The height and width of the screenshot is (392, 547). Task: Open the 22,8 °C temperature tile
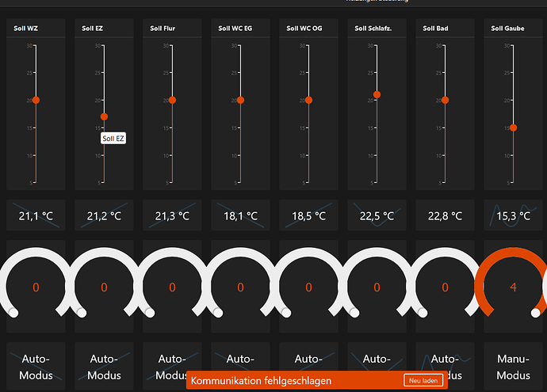click(446, 215)
